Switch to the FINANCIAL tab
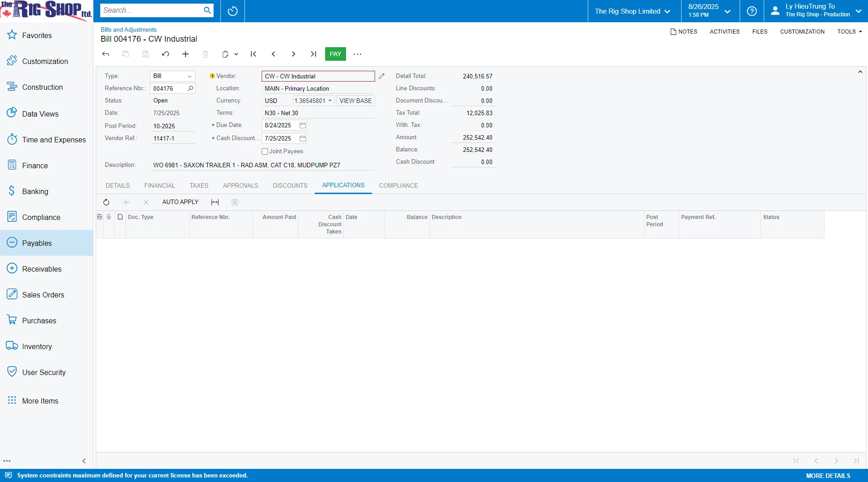 [160, 185]
